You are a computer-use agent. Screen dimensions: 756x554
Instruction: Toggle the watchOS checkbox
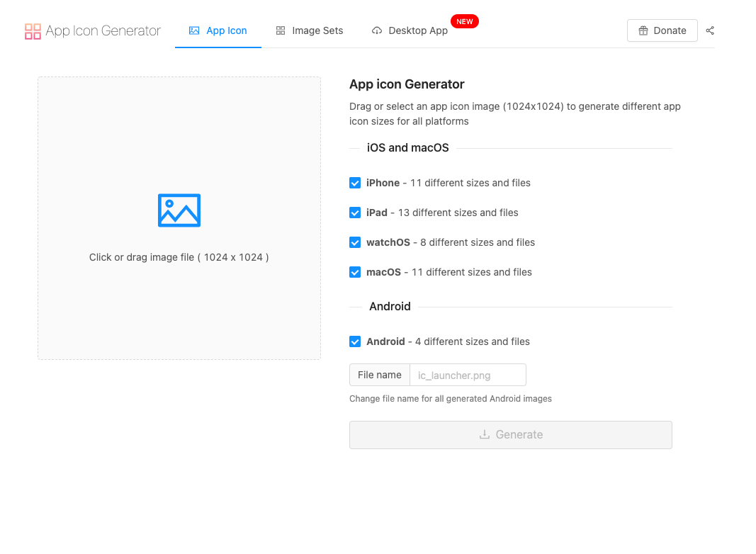pos(355,242)
